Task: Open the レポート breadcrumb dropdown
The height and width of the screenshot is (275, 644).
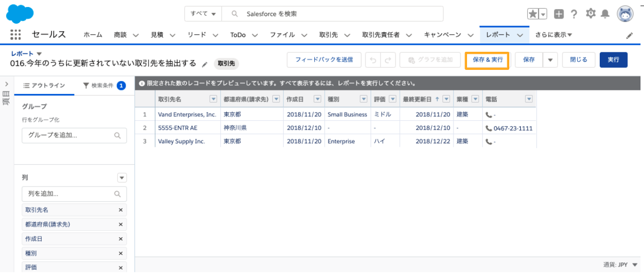Action: coord(39,54)
